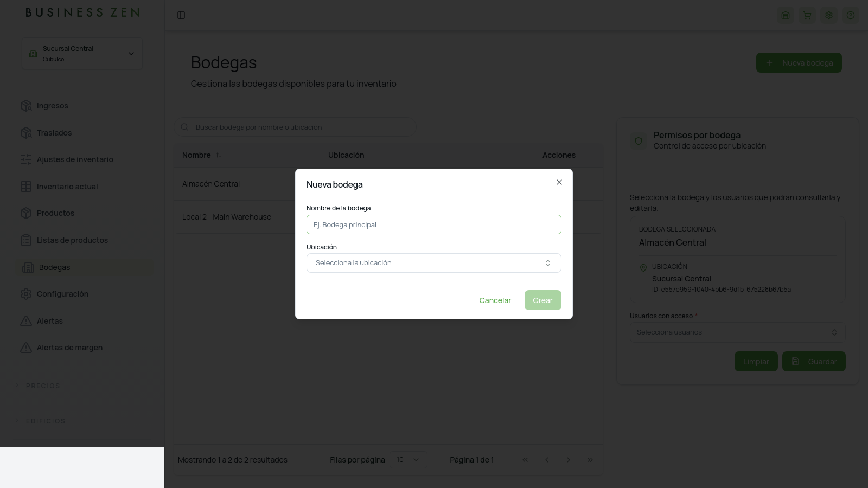The width and height of the screenshot is (868, 488).
Task: Click the Configuración gear icon in sidebar
Action: click(x=26, y=294)
